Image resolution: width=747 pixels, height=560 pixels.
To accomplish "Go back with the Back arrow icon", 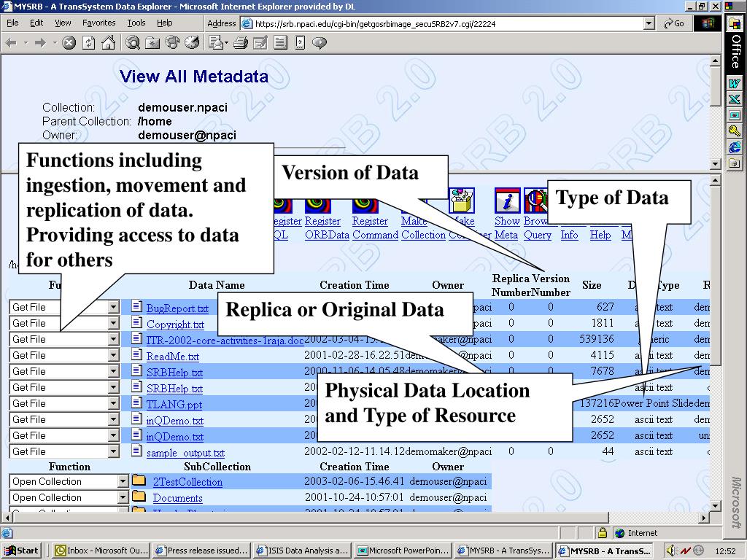I will coord(12,43).
